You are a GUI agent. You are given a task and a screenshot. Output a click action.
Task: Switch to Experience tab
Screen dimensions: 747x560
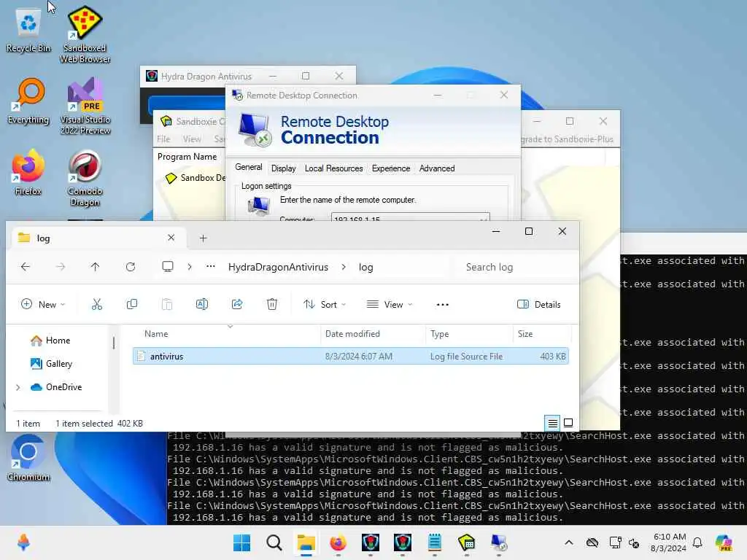tap(391, 168)
